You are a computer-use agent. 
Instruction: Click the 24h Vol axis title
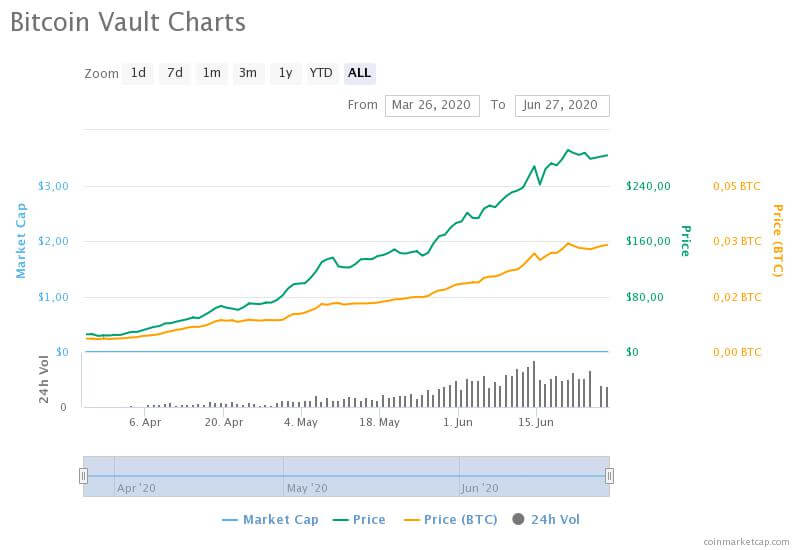click(44, 379)
